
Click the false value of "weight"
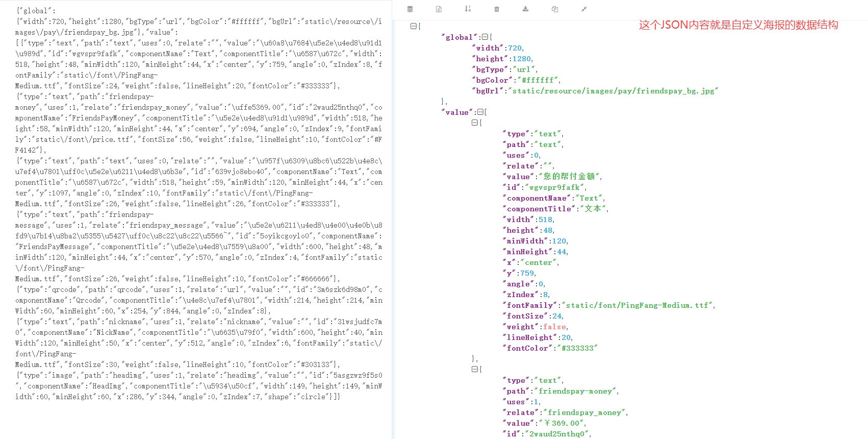(x=554, y=327)
